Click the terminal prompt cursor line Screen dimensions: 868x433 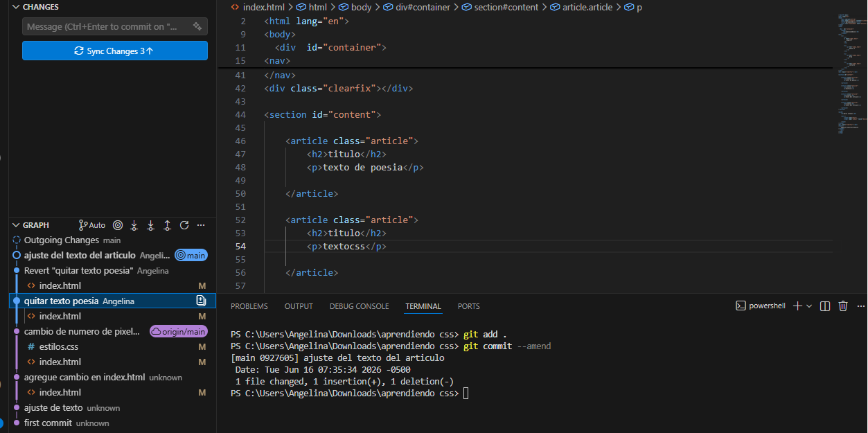pyautogui.click(x=350, y=393)
